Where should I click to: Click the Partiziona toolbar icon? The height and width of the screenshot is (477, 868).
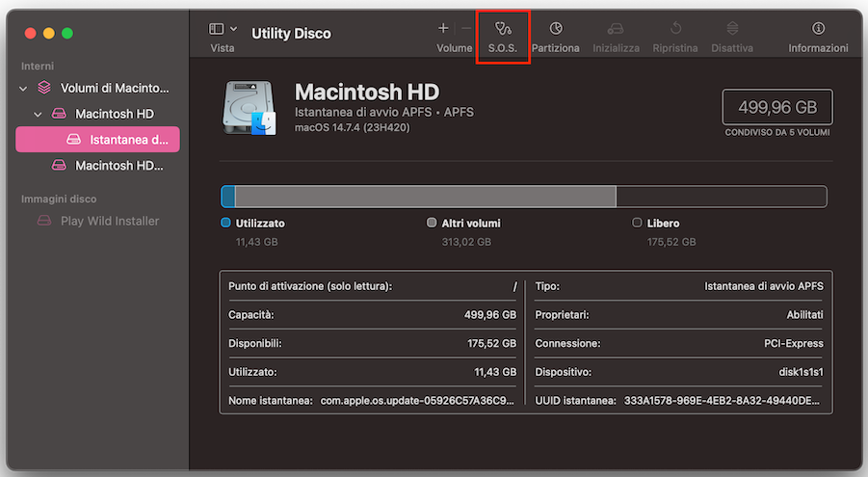tap(555, 36)
